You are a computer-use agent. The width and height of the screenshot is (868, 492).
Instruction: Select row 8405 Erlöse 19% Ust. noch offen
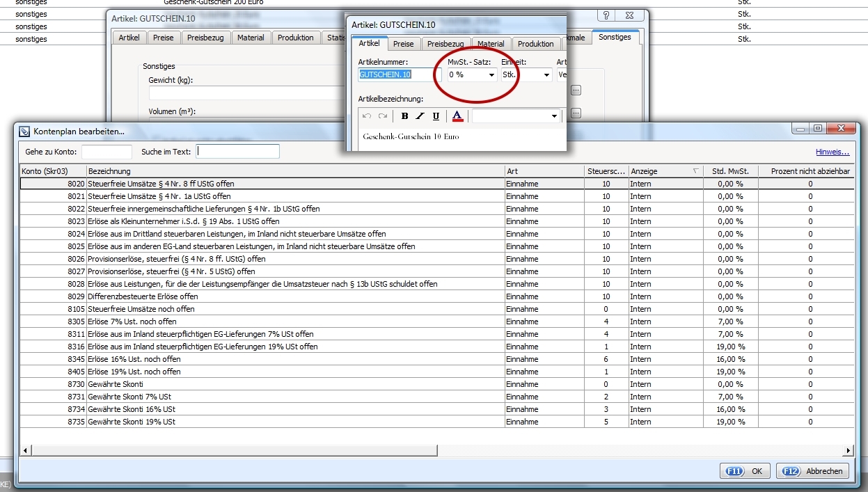coord(437,372)
